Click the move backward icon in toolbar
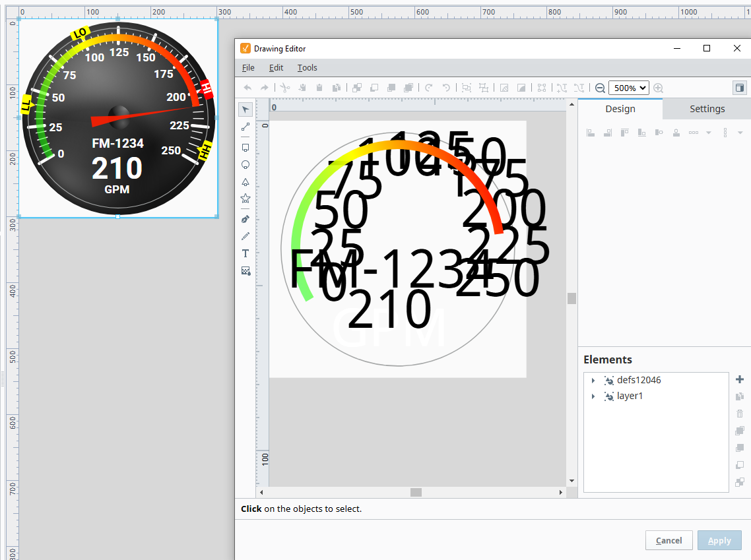Screen dimensions: 751x560 coord(374,88)
